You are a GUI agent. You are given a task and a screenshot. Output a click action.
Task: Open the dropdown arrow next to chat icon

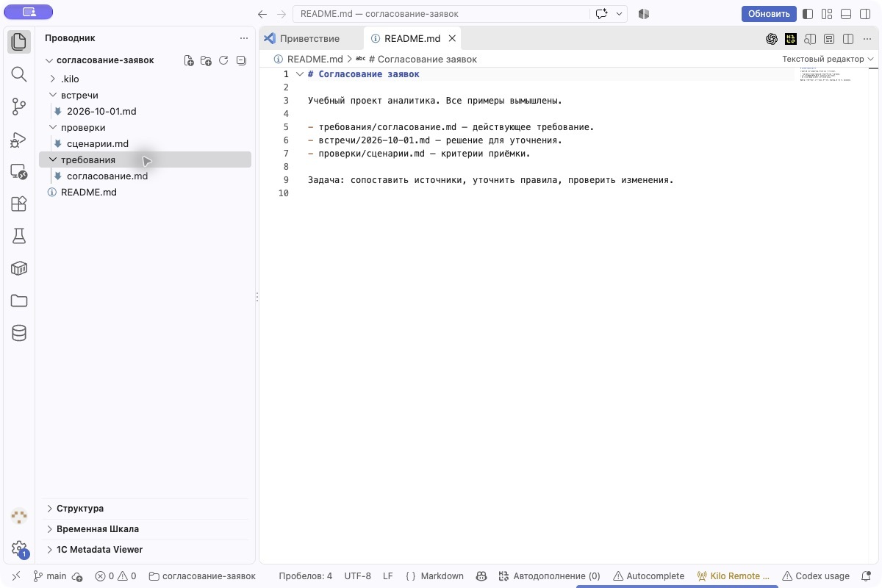620,14
